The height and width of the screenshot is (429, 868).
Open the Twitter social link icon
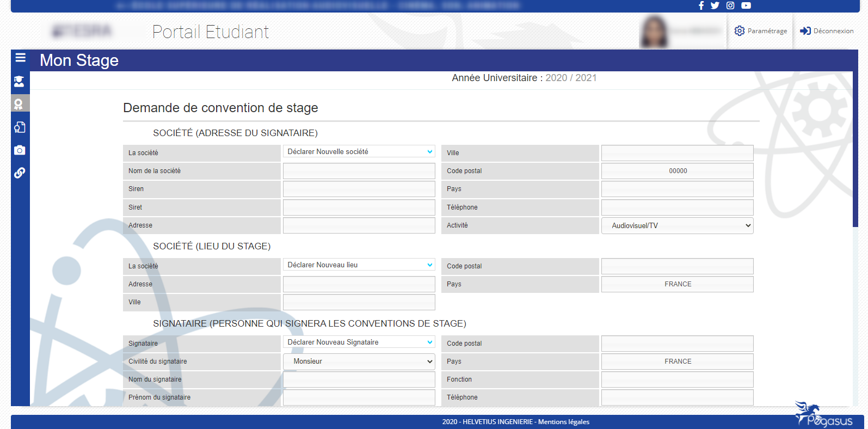(715, 5)
